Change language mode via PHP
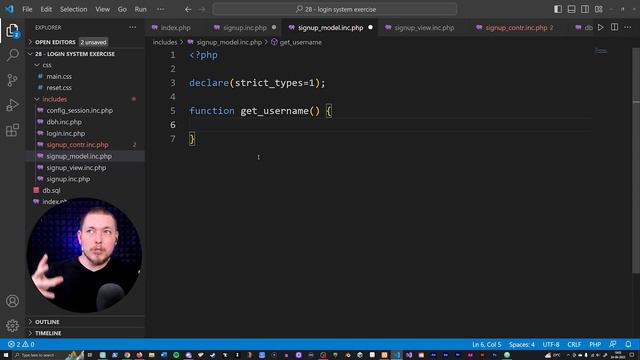Viewport: 640px width, 360px height. tap(595, 344)
